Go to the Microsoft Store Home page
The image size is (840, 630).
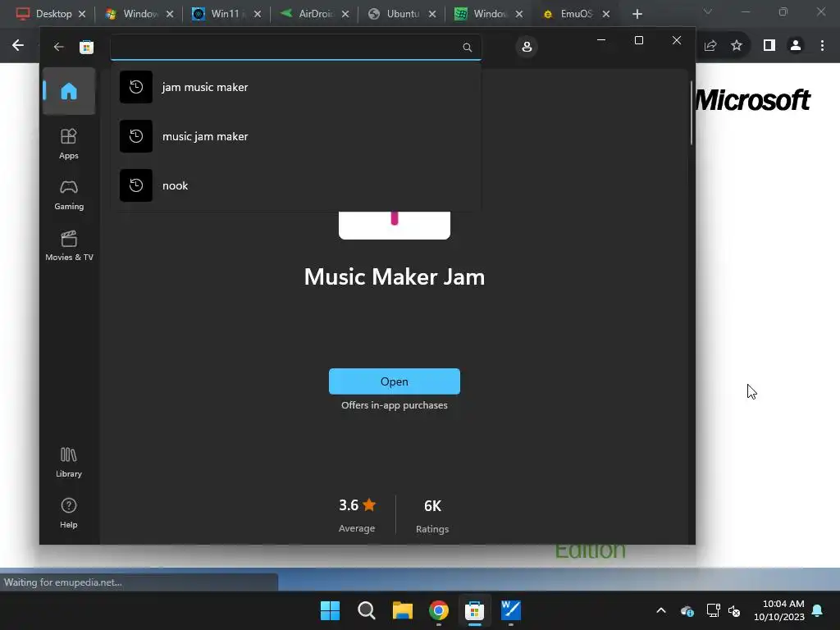coord(69,91)
